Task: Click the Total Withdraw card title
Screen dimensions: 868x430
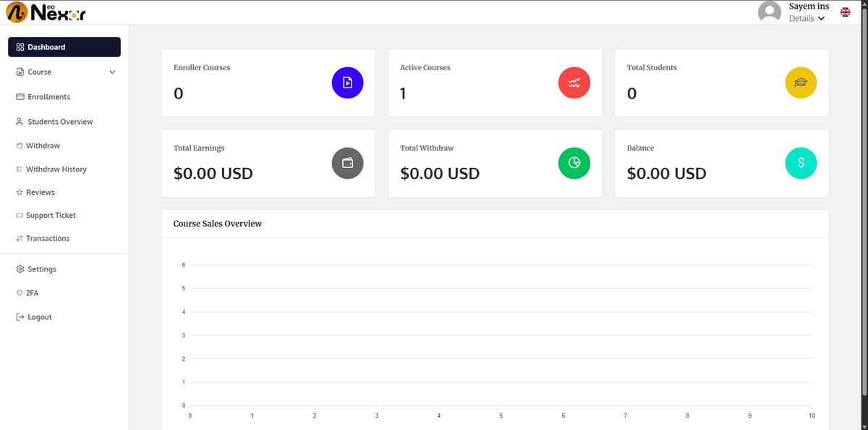Action: tap(427, 148)
